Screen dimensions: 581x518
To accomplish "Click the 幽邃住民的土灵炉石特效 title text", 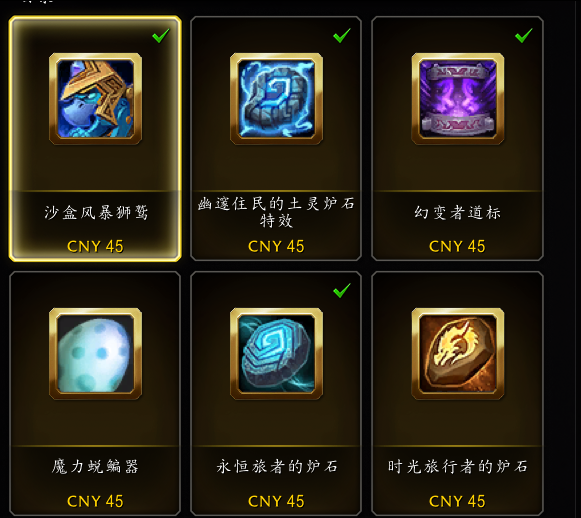I will coord(276,212).
